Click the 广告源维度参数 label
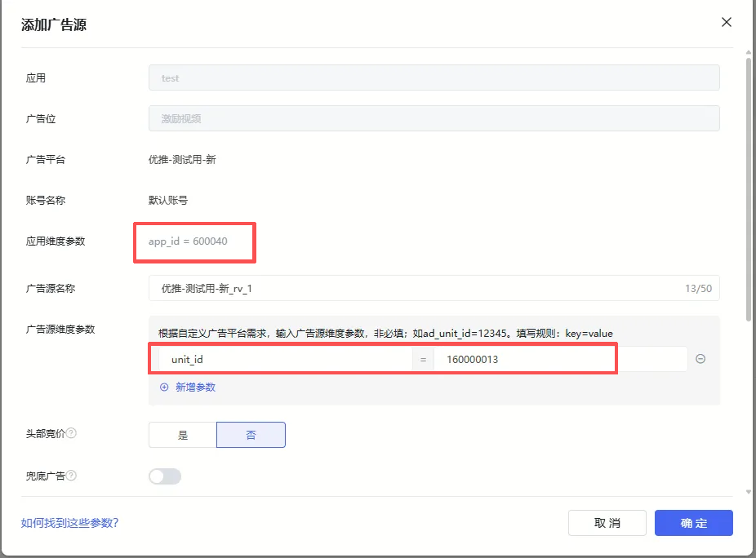This screenshot has height=558, width=756. [60, 329]
